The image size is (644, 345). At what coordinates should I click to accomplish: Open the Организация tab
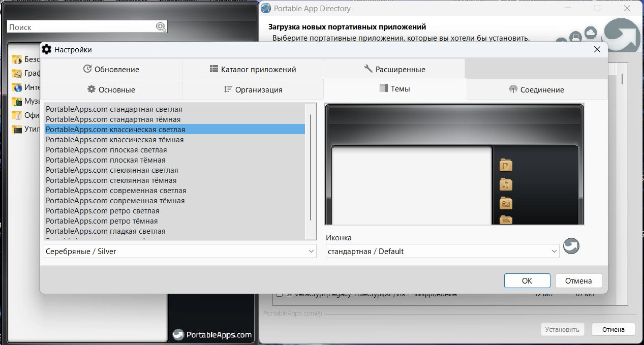click(x=253, y=89)
